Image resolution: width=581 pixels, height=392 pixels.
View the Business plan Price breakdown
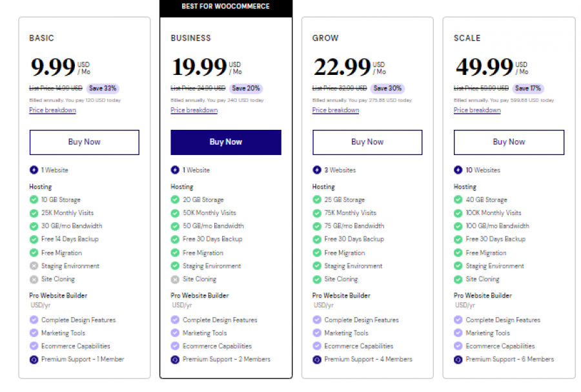(x=194, y=110)
